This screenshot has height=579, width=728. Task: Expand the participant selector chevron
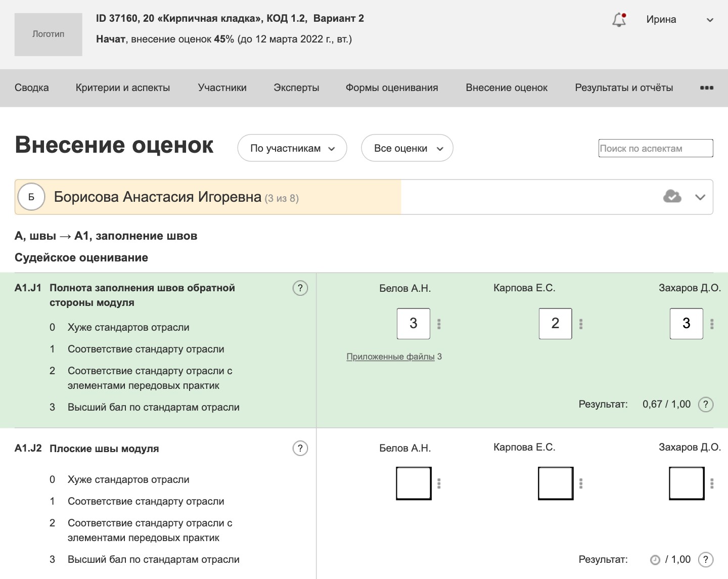coord(700,197)
